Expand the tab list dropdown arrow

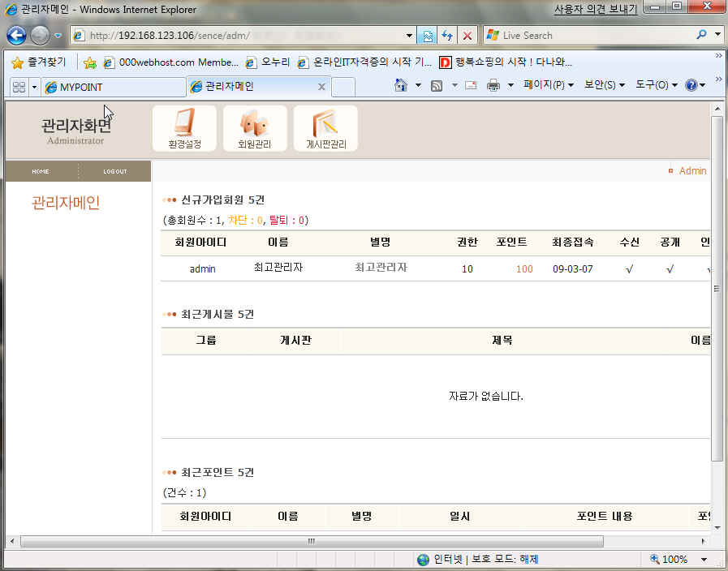pos(34,87)
